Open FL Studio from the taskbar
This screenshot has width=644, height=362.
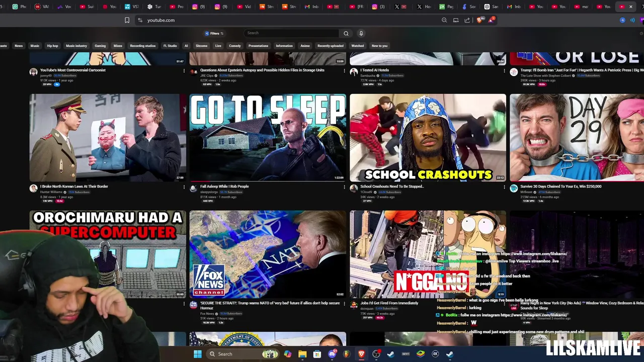click(347, 354)
